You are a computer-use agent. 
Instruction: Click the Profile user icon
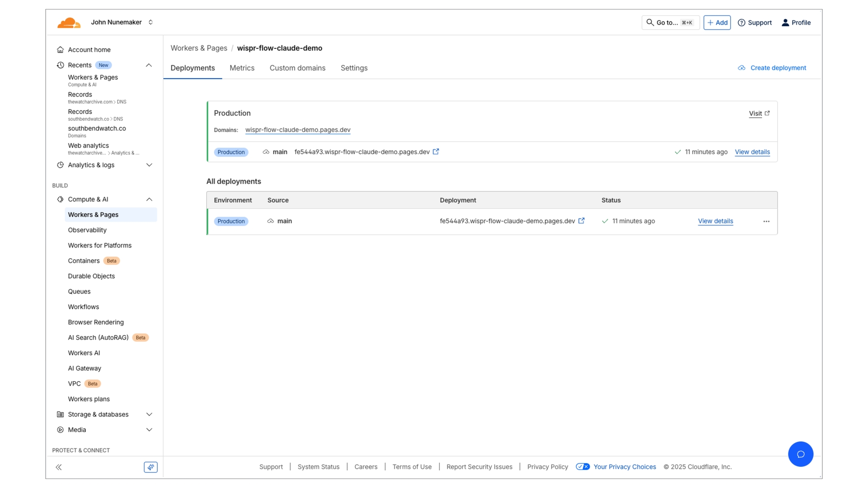tap(785, 23)
